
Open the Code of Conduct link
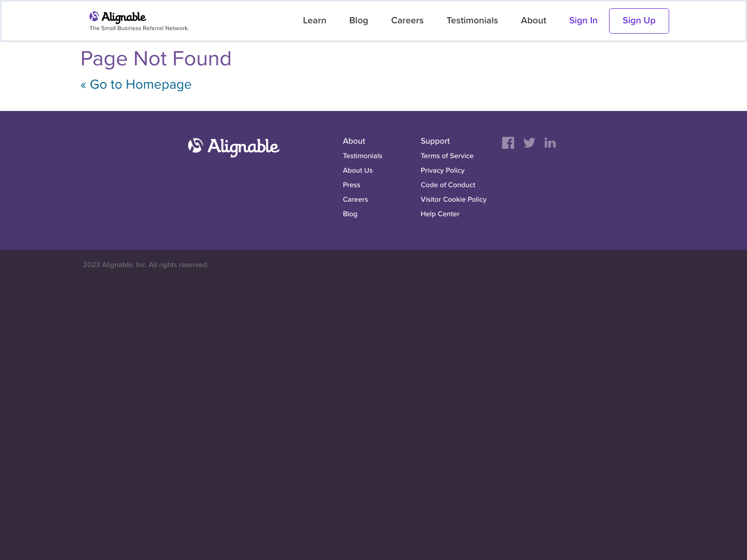pyautogui.click(x=448, y=185)
